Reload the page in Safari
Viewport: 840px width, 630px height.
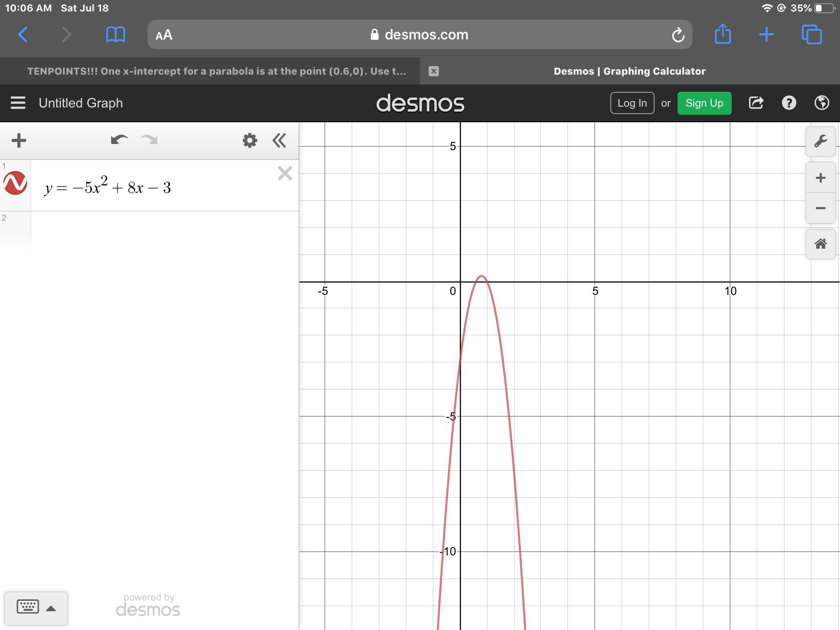pyautogui.click(x=678, y=35)
